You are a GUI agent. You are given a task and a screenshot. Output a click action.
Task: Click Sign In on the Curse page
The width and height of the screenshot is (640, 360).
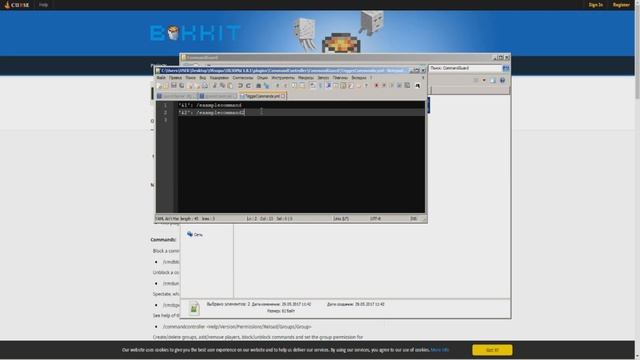pos(596,5)
